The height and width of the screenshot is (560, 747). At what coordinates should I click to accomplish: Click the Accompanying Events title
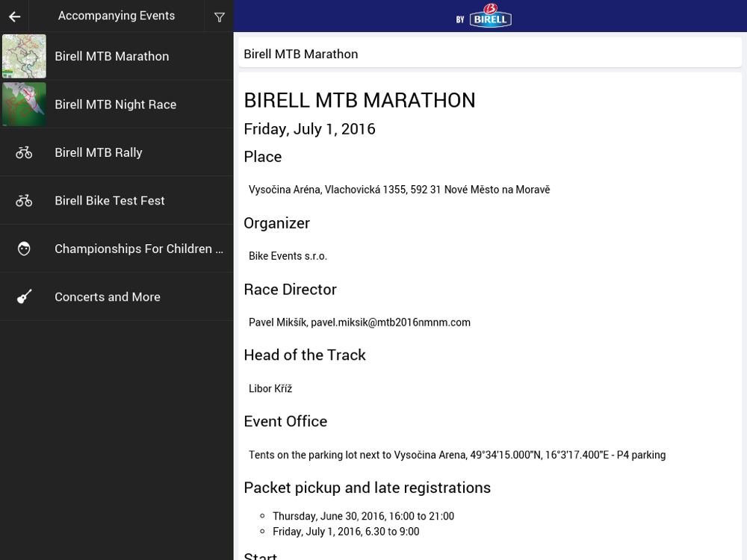(117, 16)
